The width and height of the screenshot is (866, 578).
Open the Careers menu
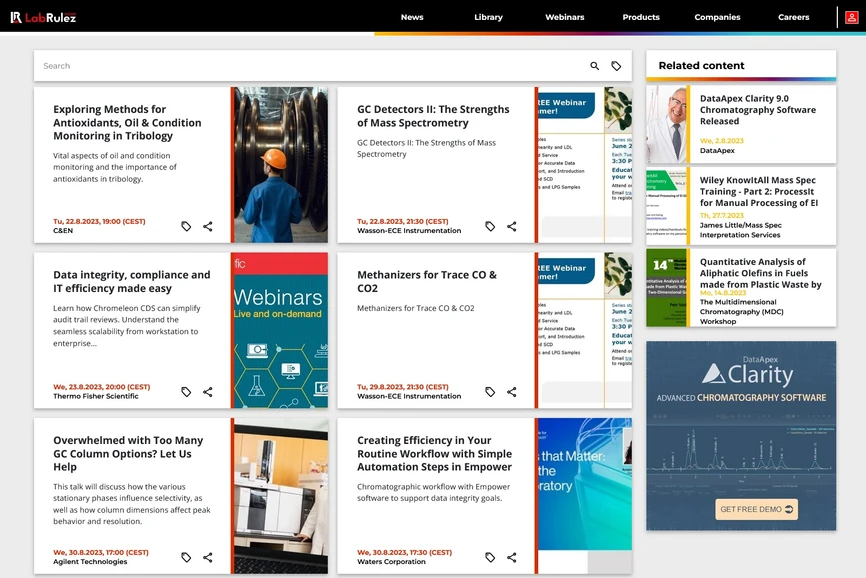[x=793, y=17]
